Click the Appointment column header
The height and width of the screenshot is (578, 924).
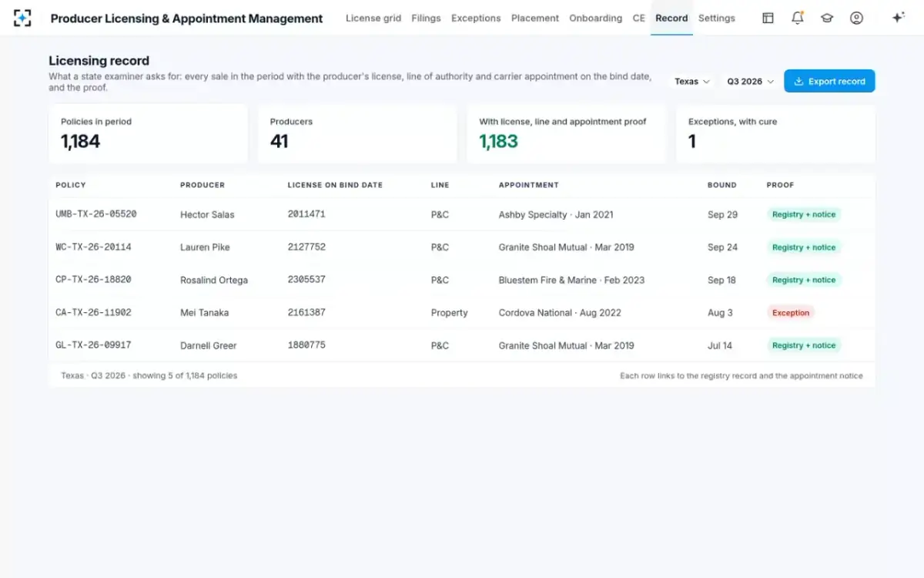click(x=529, y=185)
